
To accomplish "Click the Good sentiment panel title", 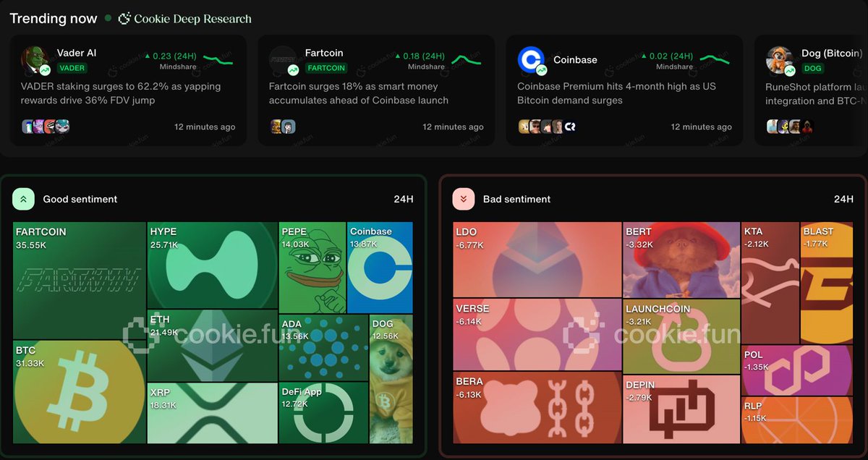I will (80, 199).
